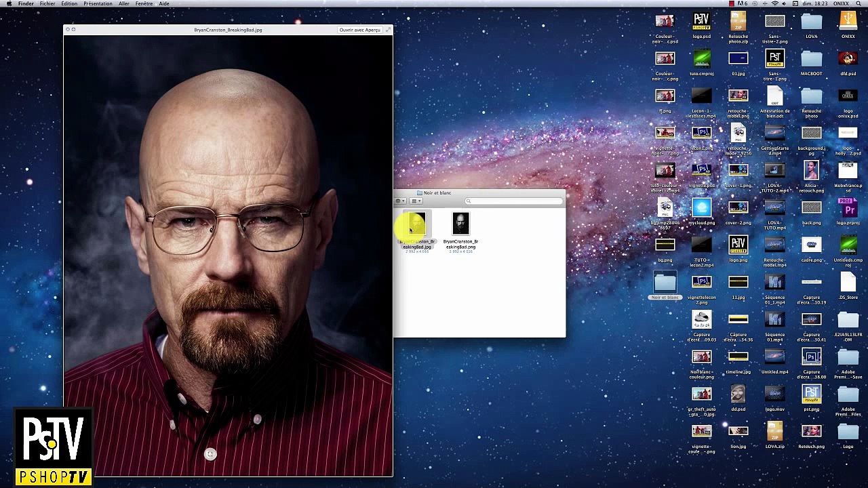Click the Quick Look portrait image

click(228, 256)
